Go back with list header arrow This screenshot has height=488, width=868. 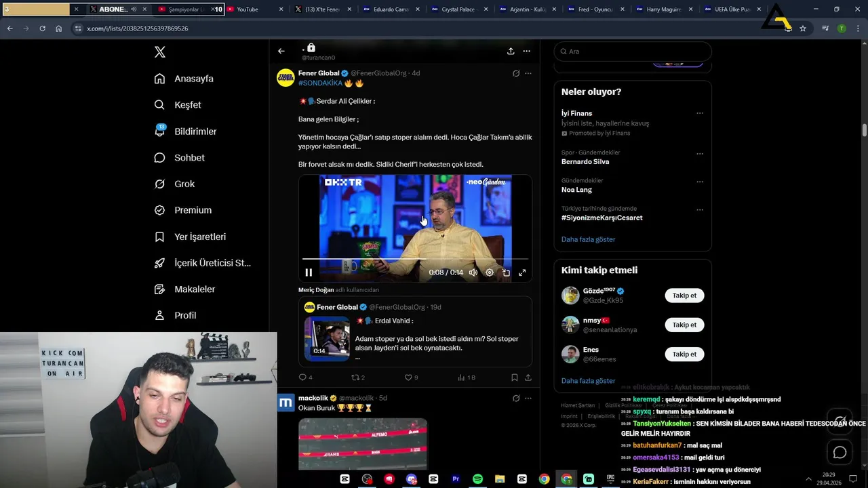pyautogui.click(x=281, y=51)
